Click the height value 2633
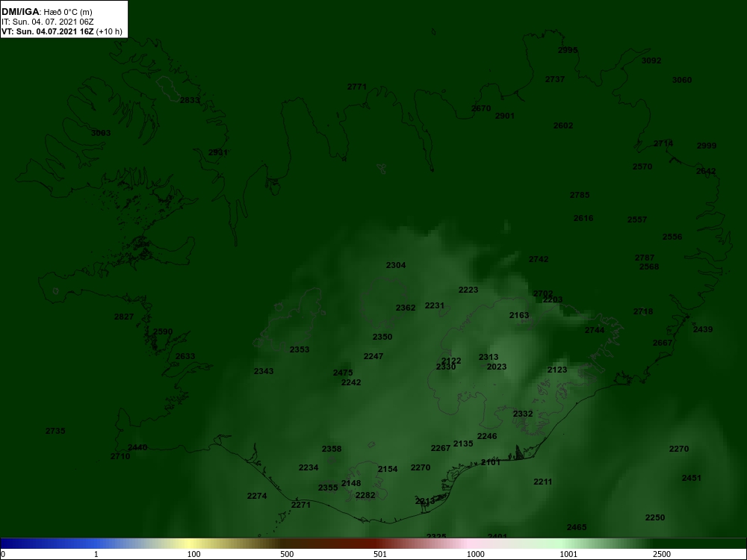 click(x=185, y=356)
